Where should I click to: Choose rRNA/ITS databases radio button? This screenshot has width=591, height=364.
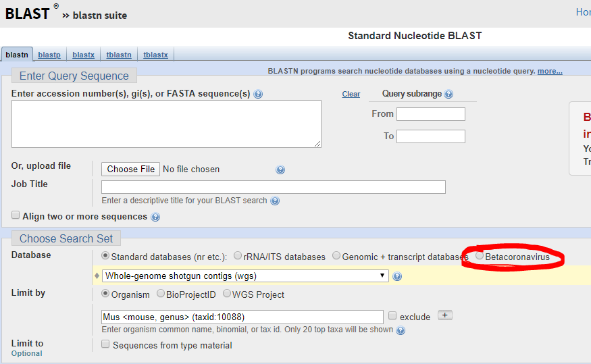point(238,256)
